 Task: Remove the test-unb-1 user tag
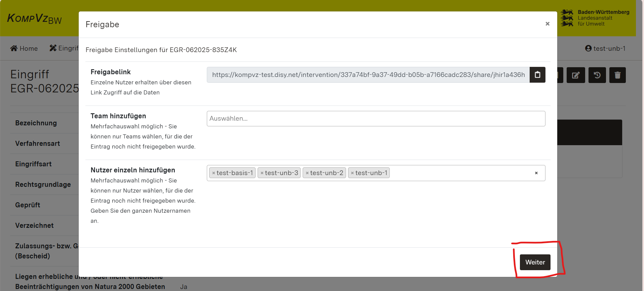352,173
